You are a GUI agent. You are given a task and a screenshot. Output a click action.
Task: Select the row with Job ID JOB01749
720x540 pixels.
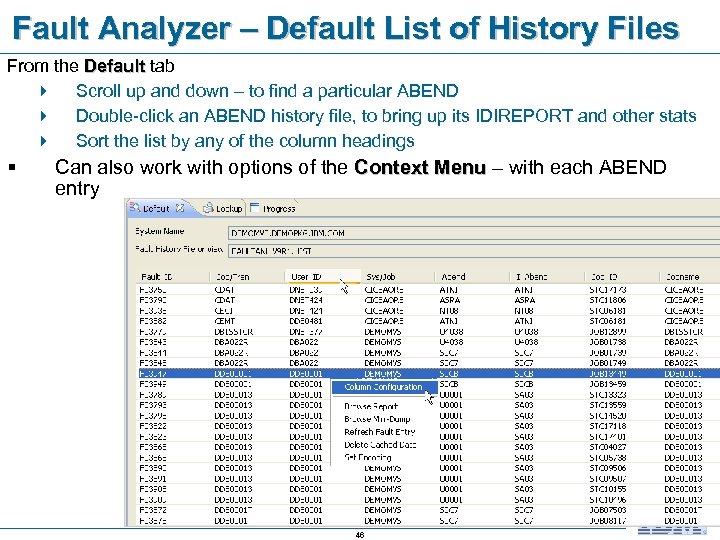tap(429, 363)
